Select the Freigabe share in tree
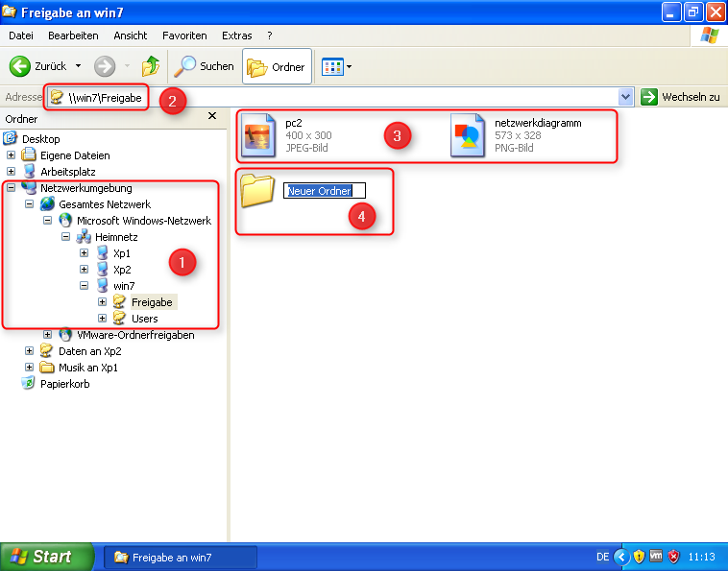This screenshot has width=728, height=571. point(152,302)
